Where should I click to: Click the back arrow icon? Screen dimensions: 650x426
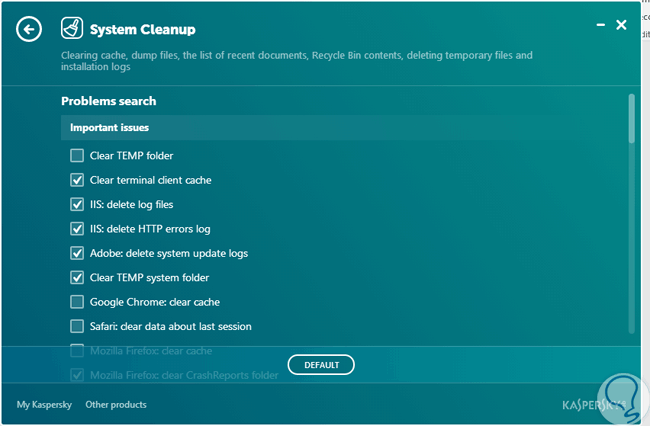pyautogui.click(x=29, y=29)
